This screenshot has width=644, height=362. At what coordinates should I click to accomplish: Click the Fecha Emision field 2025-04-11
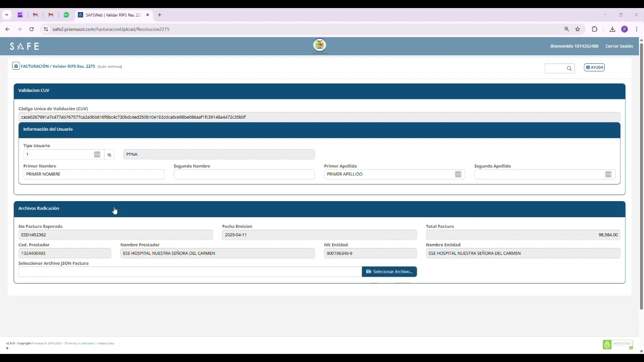point(319,235)
